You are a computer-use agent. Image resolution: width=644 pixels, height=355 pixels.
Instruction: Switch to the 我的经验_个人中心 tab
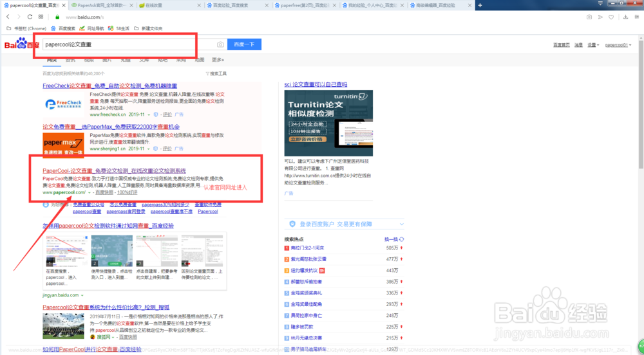pyautogui.click(x=372, y=5)
